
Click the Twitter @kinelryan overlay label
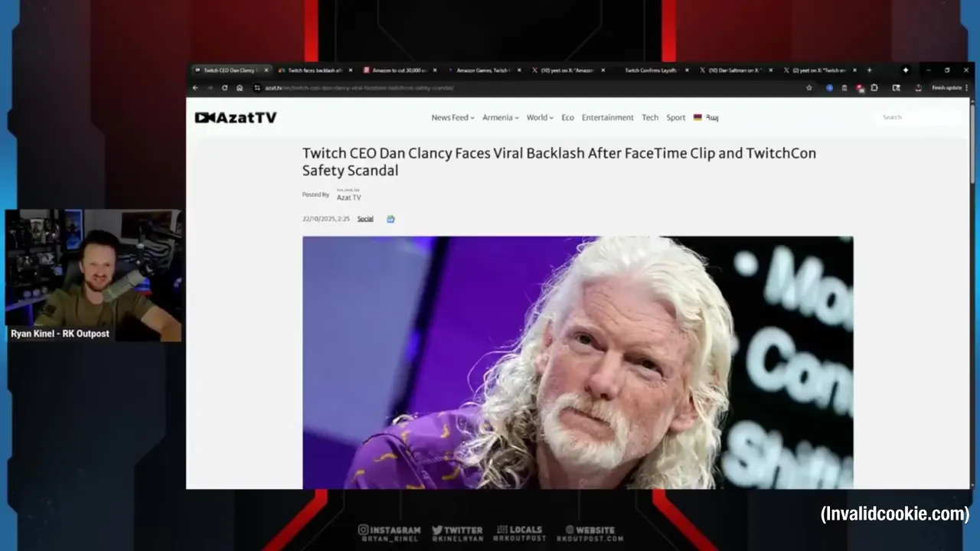point(457,533)
